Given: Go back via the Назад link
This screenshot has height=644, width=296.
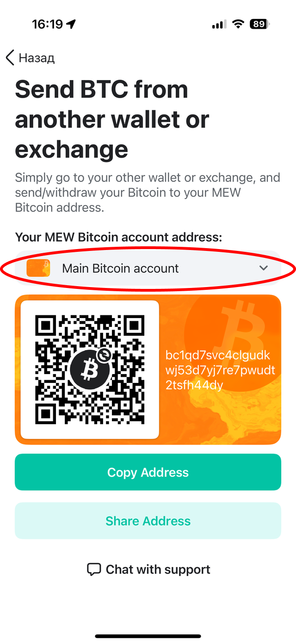Looking at the screenshot, I should pyautogui.click(x=37, y=58).
